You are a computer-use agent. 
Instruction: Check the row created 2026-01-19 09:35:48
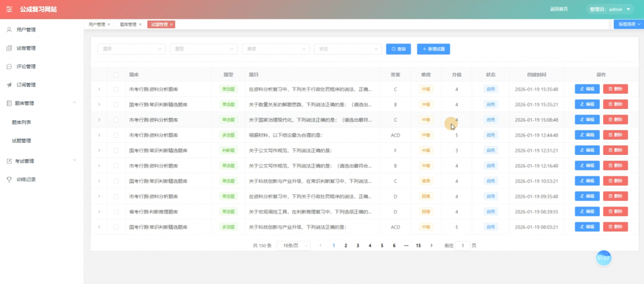[x=116, y=196]
